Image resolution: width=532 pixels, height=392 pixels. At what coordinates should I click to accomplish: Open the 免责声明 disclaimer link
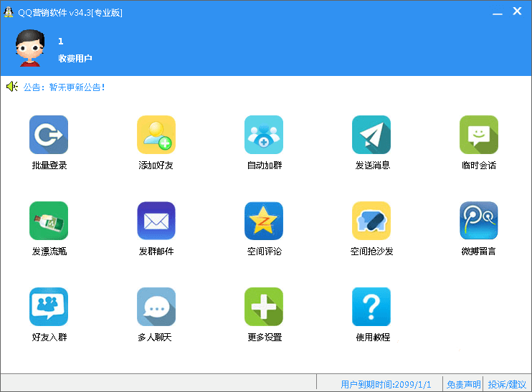pos(463,384)
